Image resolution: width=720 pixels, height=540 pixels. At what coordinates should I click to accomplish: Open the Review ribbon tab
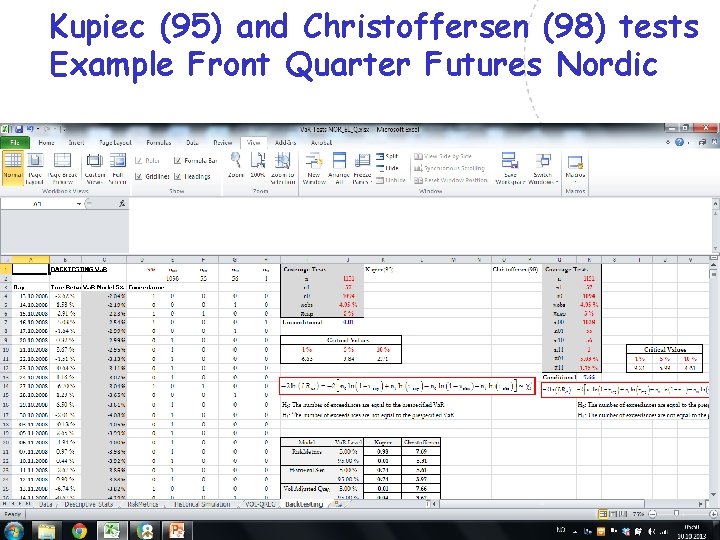click(x=223, y=142)
